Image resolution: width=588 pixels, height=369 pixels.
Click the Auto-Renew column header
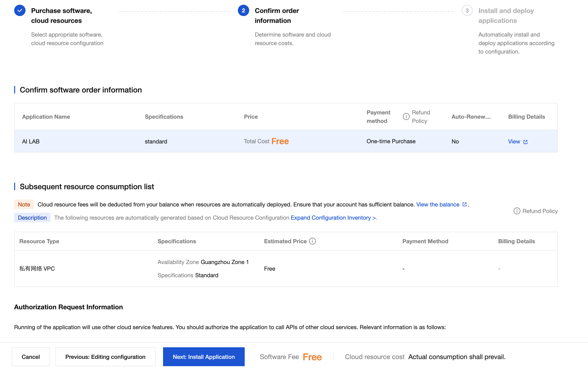(470, 117)
